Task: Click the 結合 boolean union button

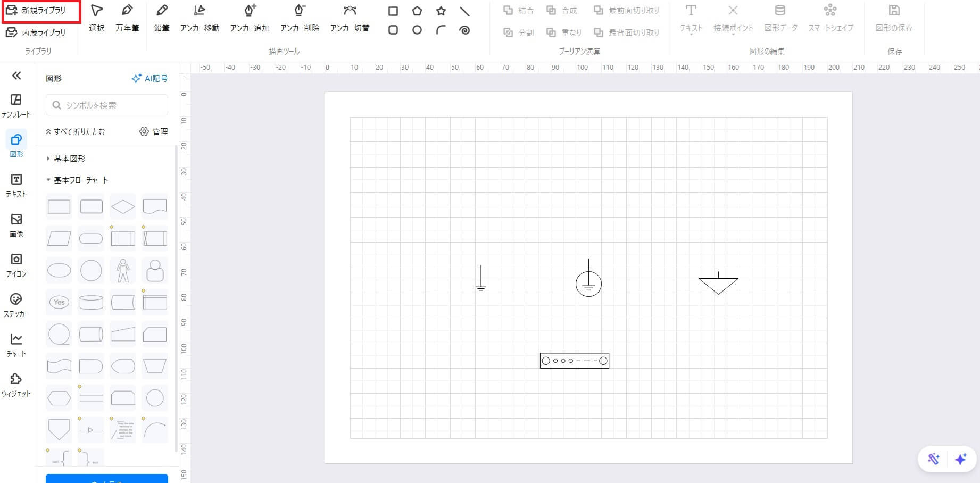Action: [518, 10]
